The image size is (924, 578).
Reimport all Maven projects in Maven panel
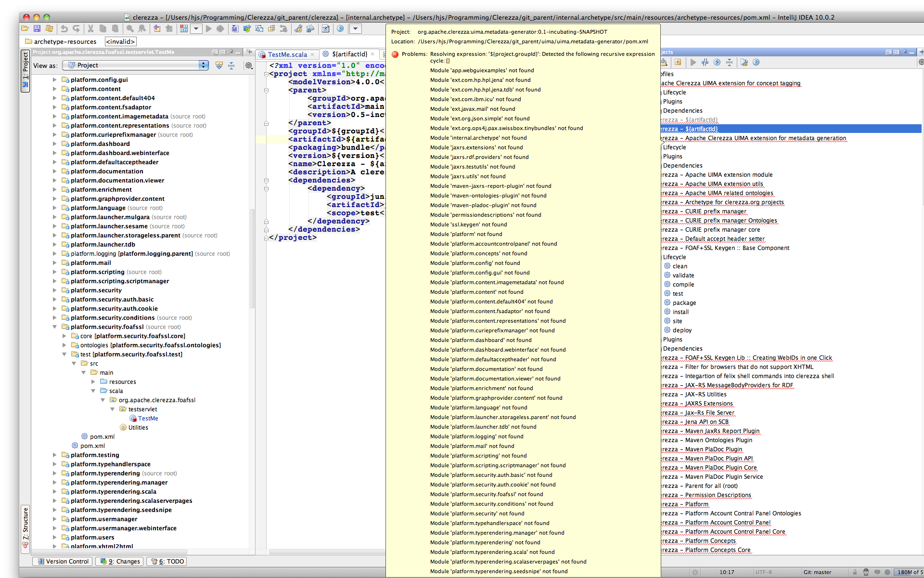[x=663, y=62]
